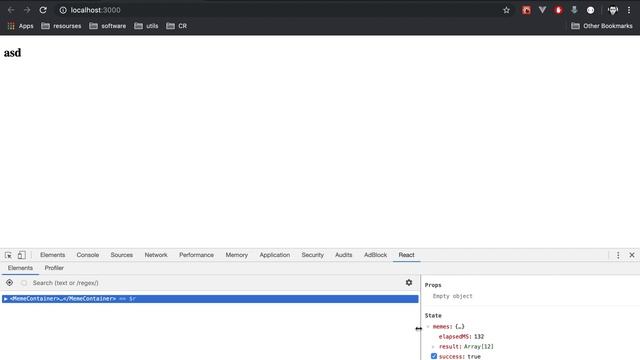
Task: Uncheck the success state checkbox
Action: pos(434,356)
